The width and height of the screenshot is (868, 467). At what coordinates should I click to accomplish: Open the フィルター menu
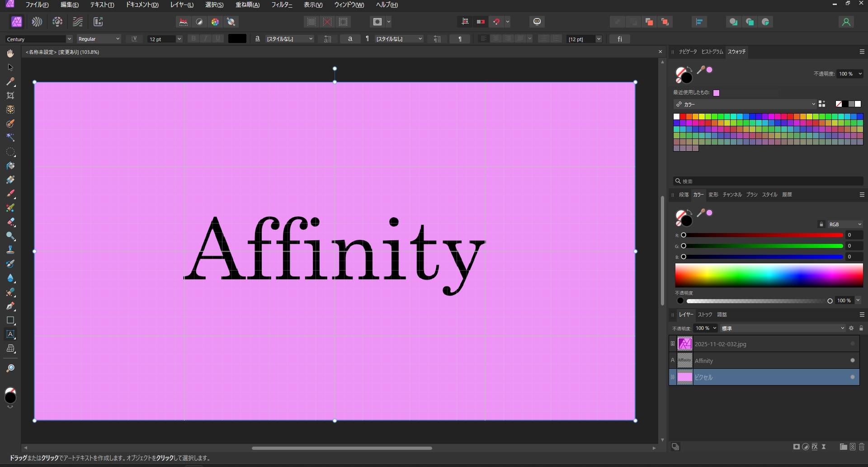coord(281,5)
